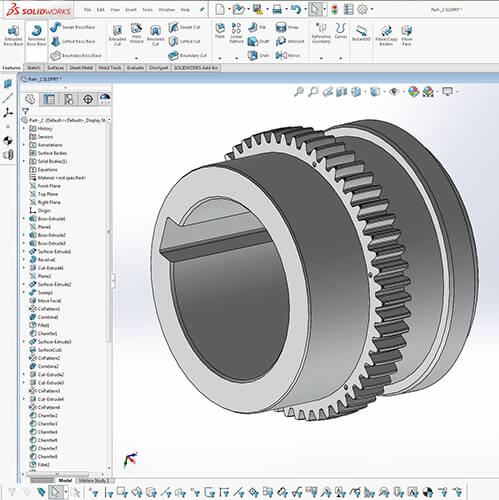Open the ConfigurationManager tab icon
Image resolution: width=499 pixels, height=500 pixels.
click(69, 99)
